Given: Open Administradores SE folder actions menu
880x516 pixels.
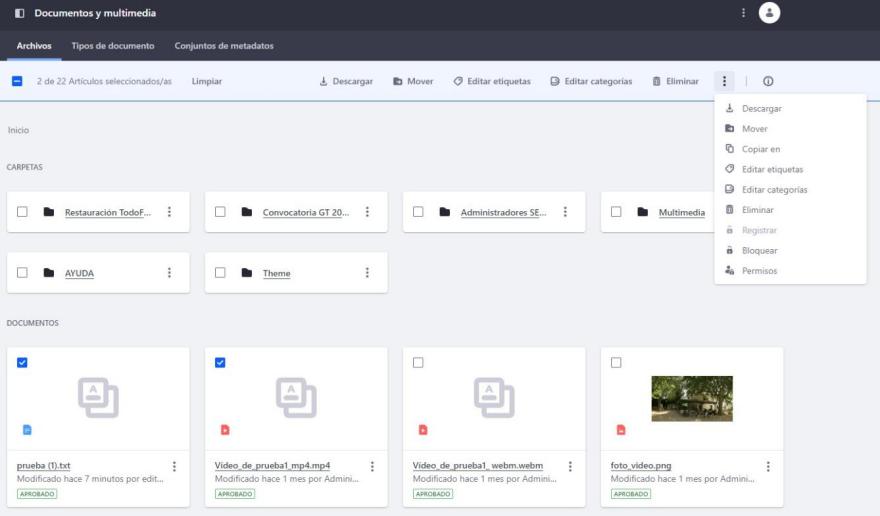Looking at the screenshot, I should pyautogui.click(x=565, y=212).
